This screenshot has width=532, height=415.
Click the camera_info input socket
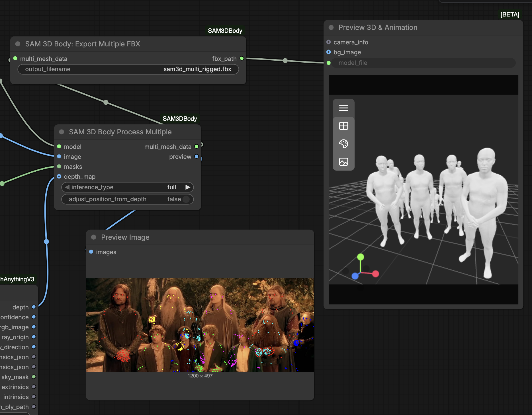tap(329, 42)
